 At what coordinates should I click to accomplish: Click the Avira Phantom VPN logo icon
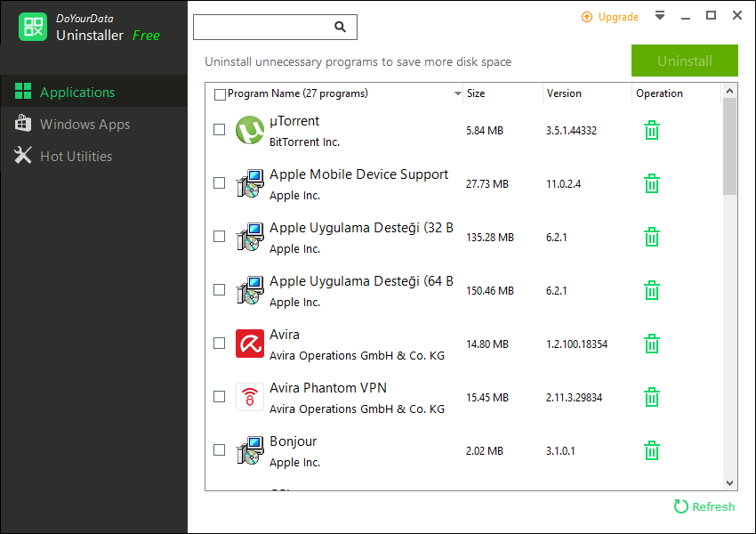point(250,397)
